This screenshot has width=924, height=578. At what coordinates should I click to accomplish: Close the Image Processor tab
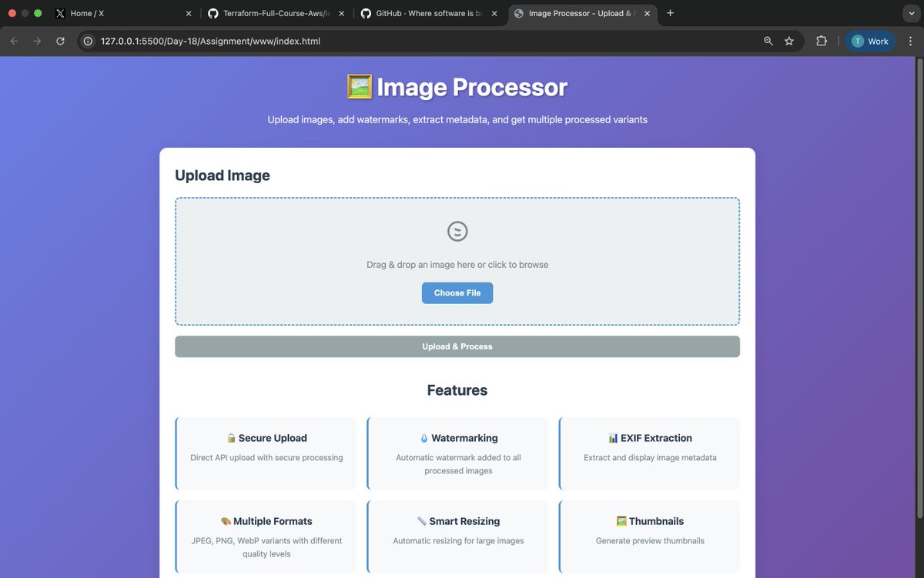(647, 13)
